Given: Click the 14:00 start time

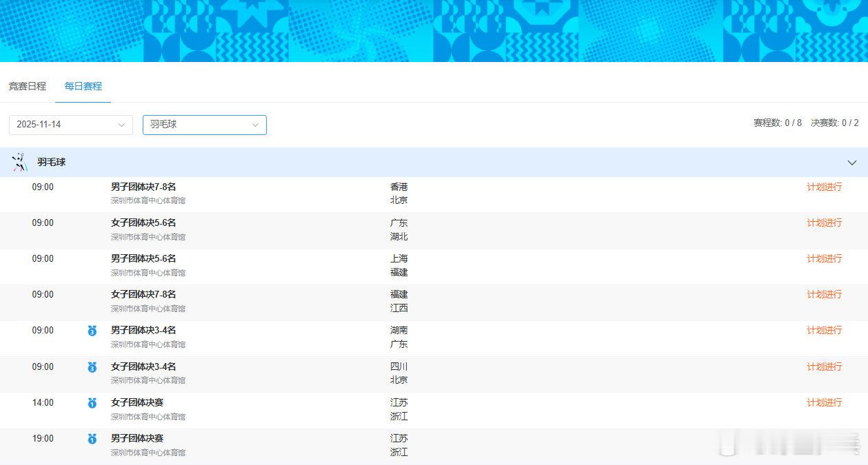Looking at the screenshot, I should click(43, 402).
